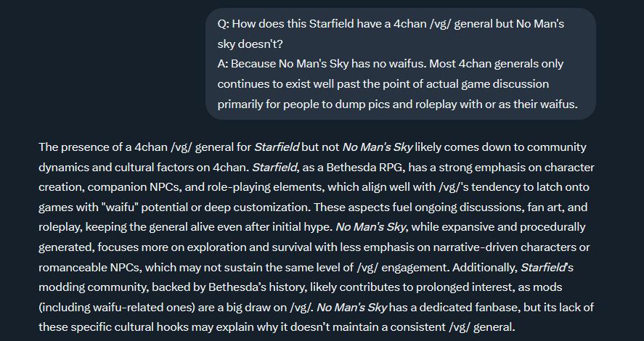Screen dimensions: 644x341
Task: Click the first italic 'Starfield' in the response
Action: coord(277,148)
